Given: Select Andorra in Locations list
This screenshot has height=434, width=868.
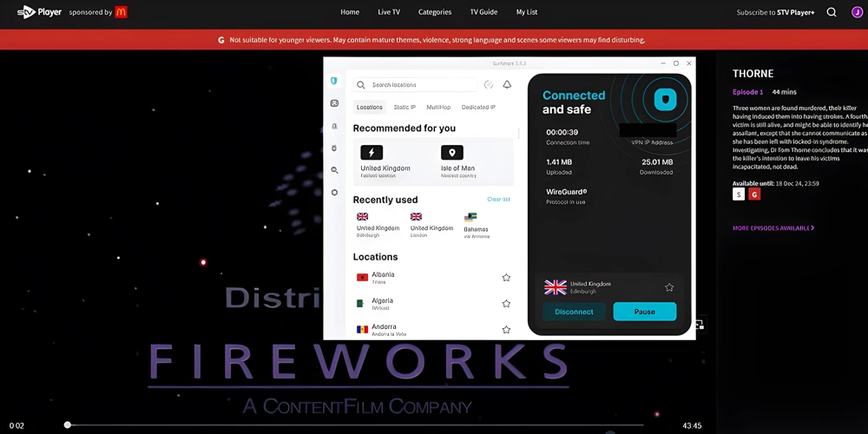Looking at the screenshot, I should click(433, 329).
